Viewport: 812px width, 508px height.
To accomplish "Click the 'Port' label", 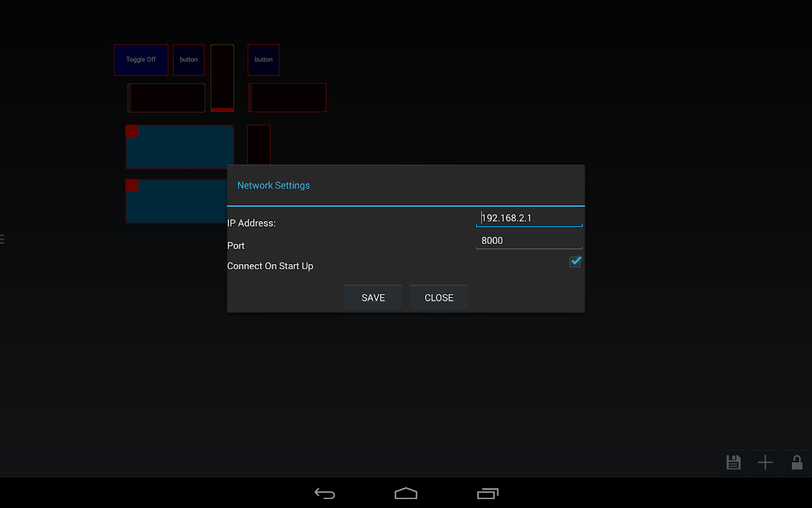I will [236, 246].
